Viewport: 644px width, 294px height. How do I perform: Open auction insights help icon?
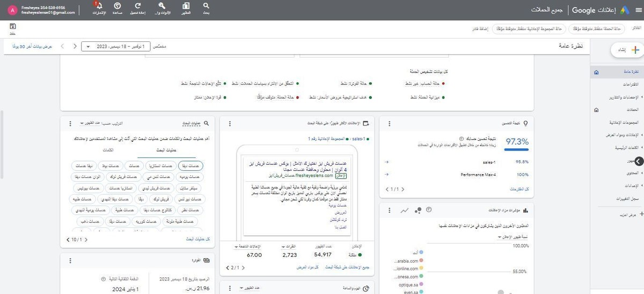(429, 210)
